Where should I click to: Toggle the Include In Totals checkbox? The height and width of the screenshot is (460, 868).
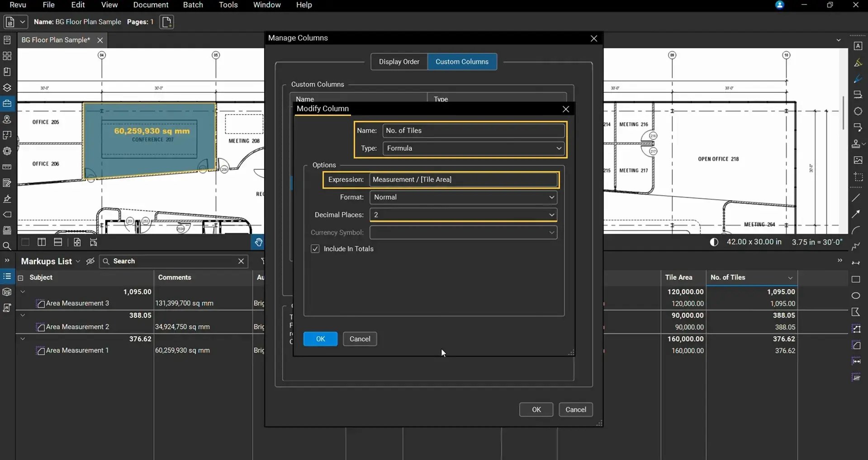pos(315,249)
